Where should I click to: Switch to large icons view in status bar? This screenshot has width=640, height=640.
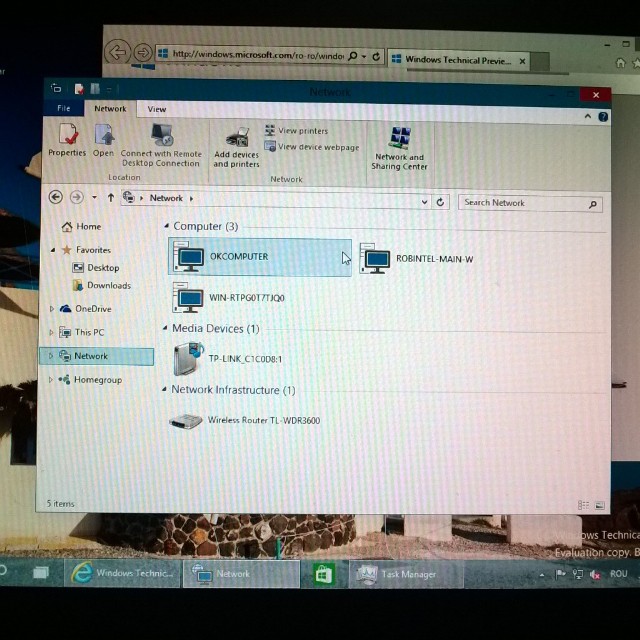600,506
